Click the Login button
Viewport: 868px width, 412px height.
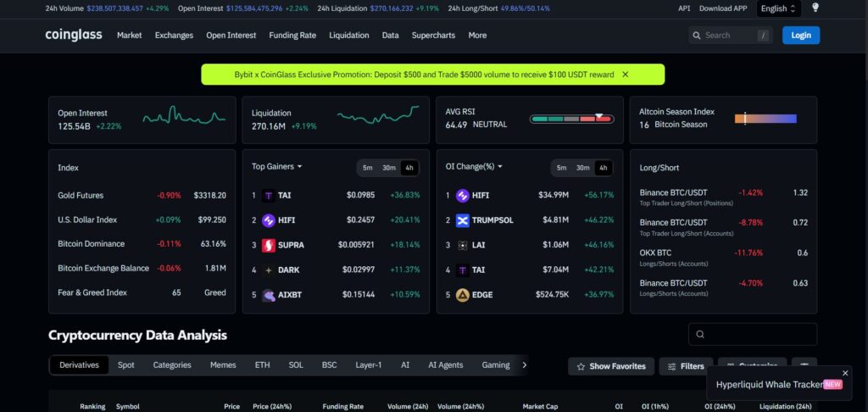click(801, 35)
